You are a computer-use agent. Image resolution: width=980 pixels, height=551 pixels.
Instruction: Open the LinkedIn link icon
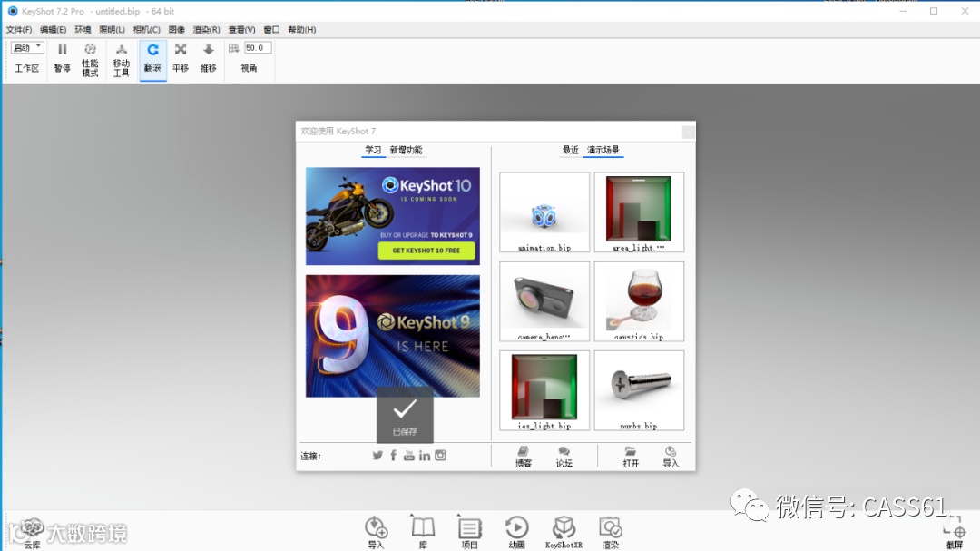tap(425, 456)
